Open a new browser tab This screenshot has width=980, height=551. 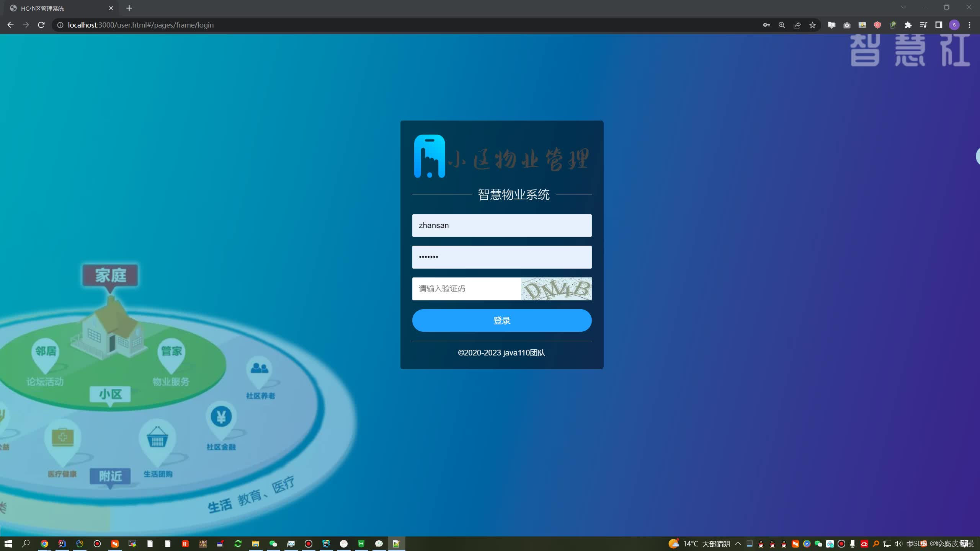coord(129,8)
